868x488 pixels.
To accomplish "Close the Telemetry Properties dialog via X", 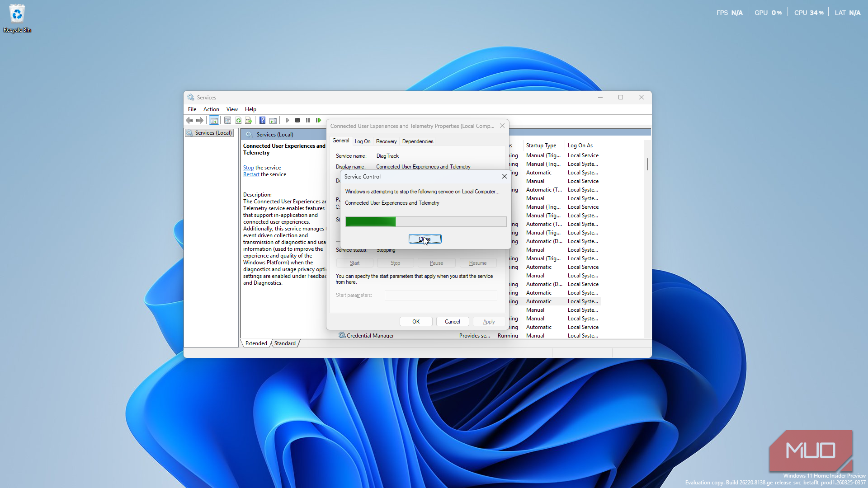I will pos(502,126).
